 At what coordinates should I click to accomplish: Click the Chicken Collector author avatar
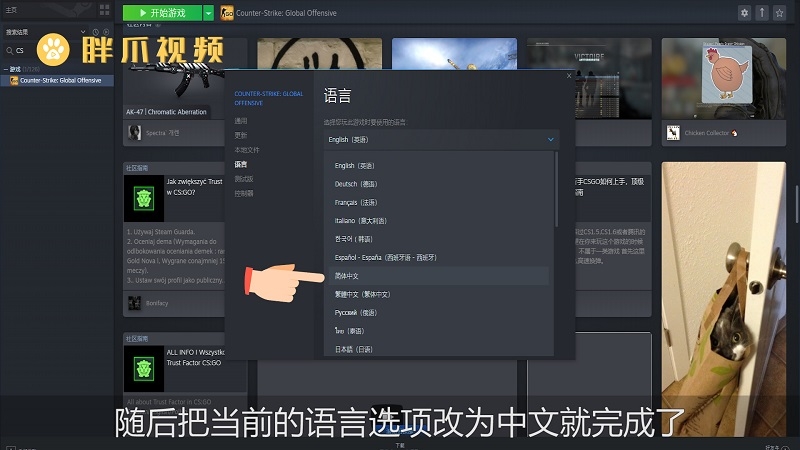coord(673,133)
